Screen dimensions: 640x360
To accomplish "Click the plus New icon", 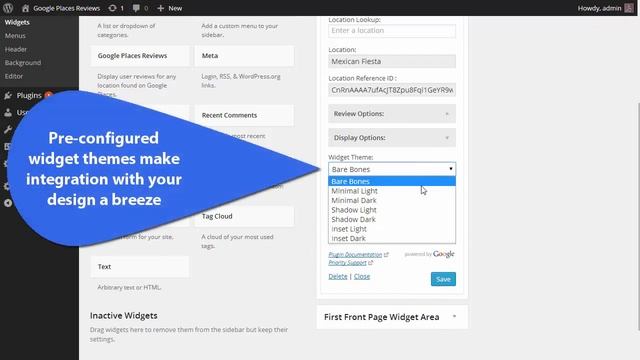I will click(x=160, y=8).
